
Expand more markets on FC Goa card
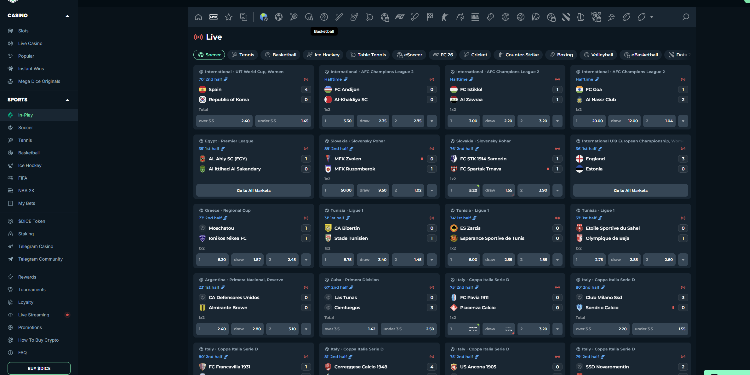click(683, 121)
